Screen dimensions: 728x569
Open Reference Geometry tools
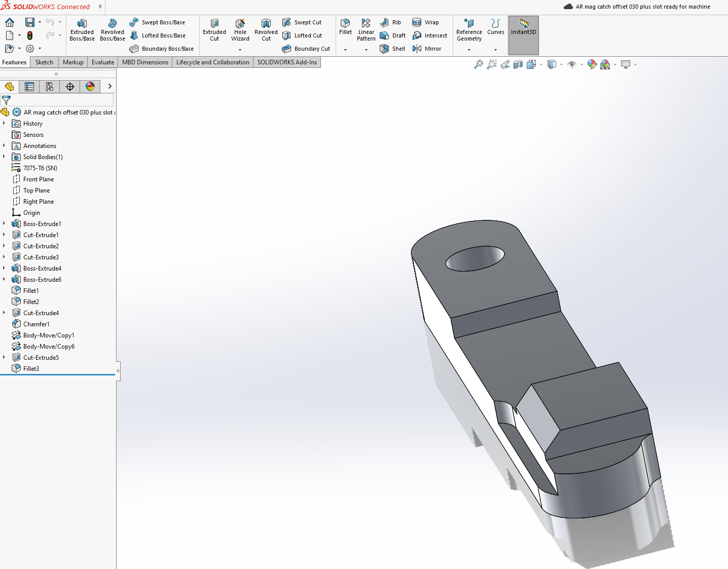coord(469,30)
